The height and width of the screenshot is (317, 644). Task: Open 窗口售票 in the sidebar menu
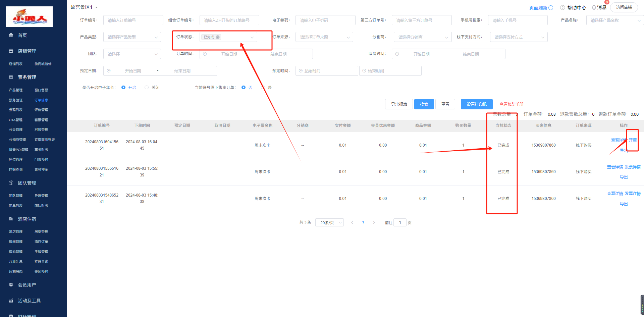click(x=41, y=90)
